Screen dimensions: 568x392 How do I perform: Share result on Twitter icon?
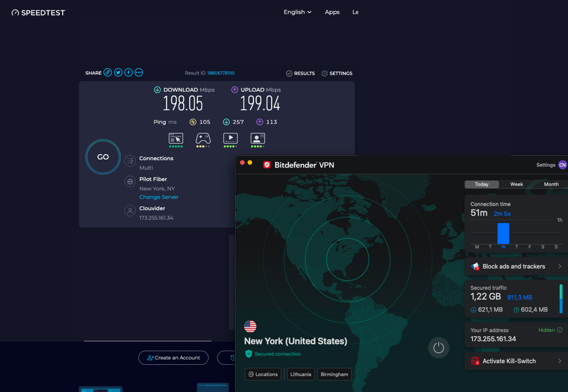(118, 73)
